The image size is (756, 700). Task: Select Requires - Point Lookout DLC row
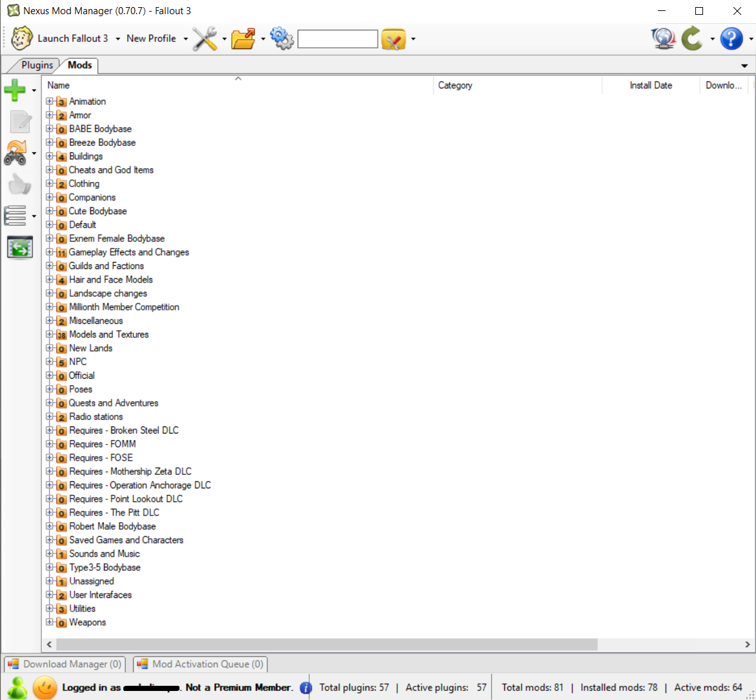click(x=126, y=499)
